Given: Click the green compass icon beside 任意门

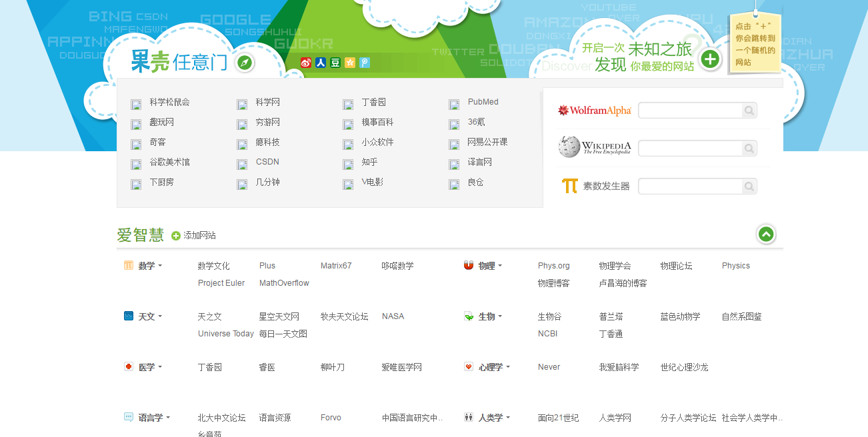Looking at the screenshot, I should 245,63.
